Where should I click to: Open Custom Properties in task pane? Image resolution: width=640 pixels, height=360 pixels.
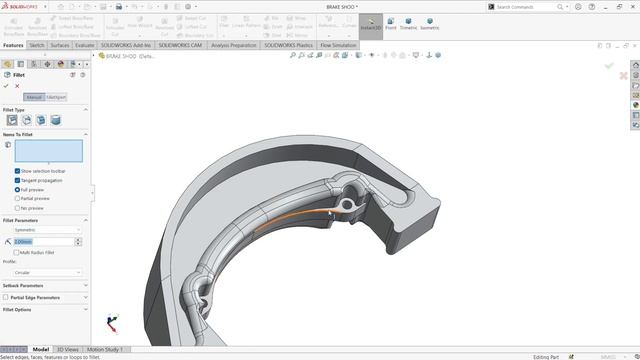tap(636, 115)
